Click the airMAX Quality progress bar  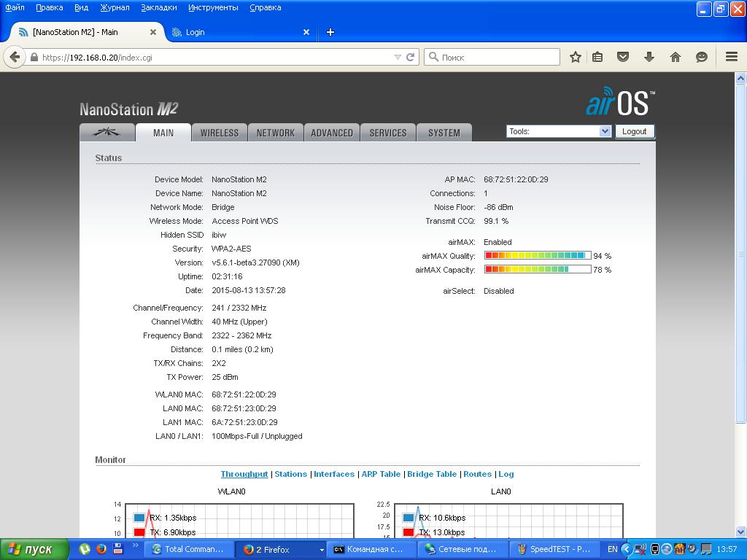pos(538,256)
